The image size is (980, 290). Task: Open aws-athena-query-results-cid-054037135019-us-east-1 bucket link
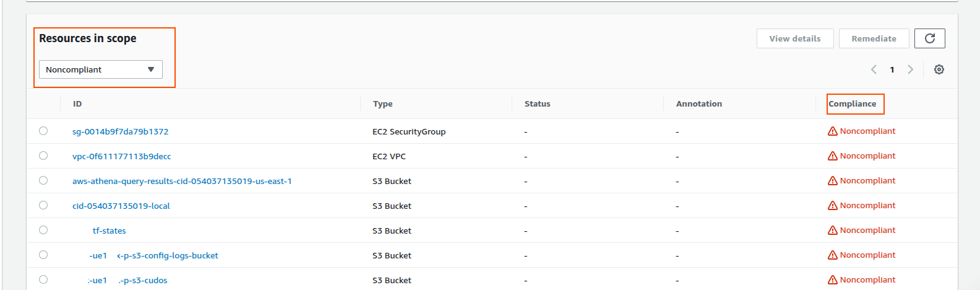(x=182, y=181)
